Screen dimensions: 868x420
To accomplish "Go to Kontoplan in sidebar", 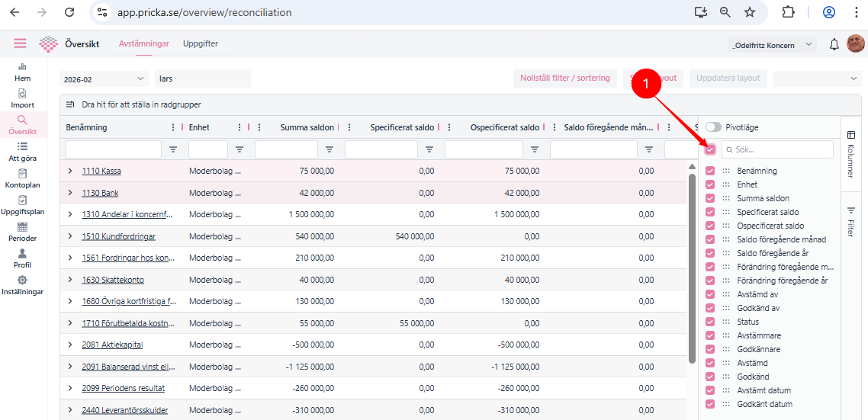I will pyautogui.click(x=22, y=178).
